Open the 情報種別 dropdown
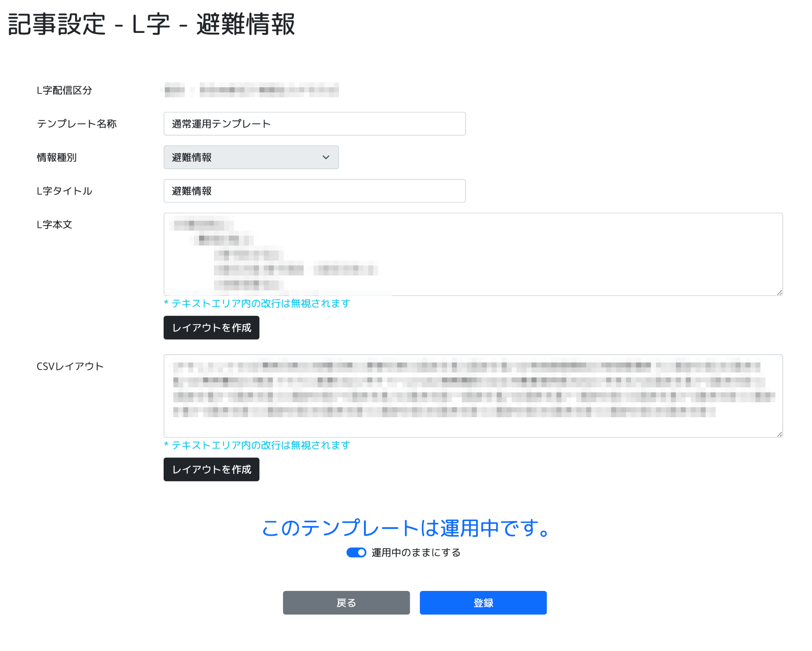The image size is (812, 651). click(251, 157)
